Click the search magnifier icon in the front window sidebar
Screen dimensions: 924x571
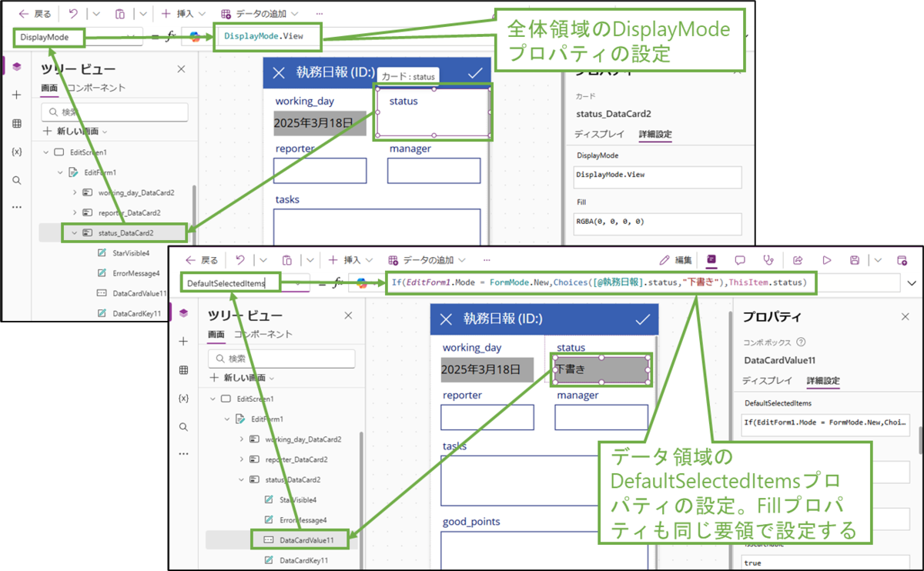click(183, 426)
